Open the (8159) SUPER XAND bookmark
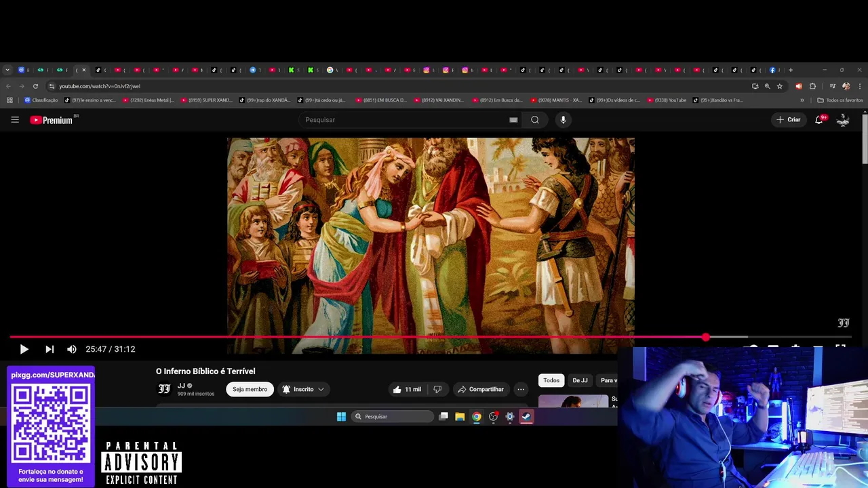This screenshot has width=868, height=488. pos(207,100)
